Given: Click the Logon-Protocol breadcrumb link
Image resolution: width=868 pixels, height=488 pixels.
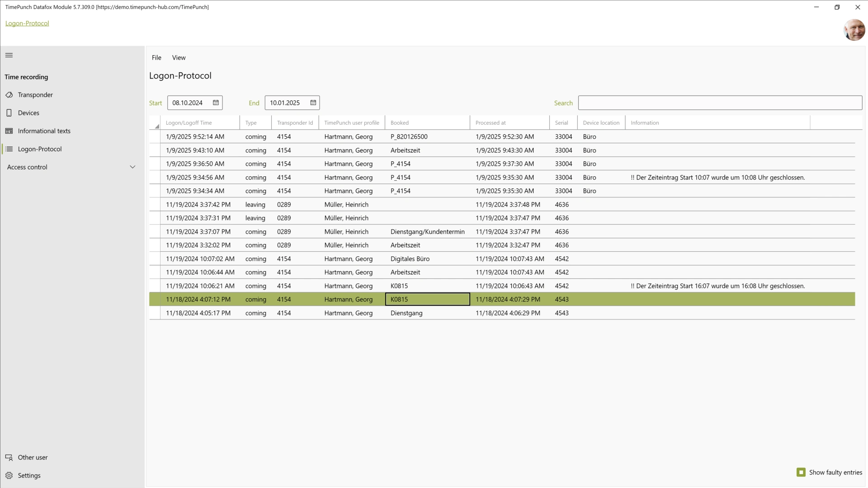Looking at the screenshot, I should pos(27,23).
